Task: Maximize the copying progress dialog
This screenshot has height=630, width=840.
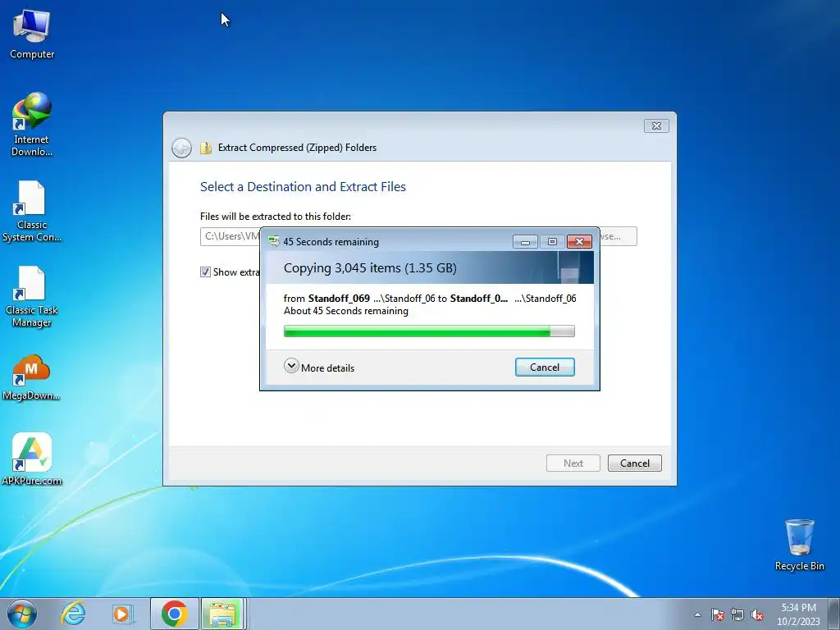Action: pos(552,242)
